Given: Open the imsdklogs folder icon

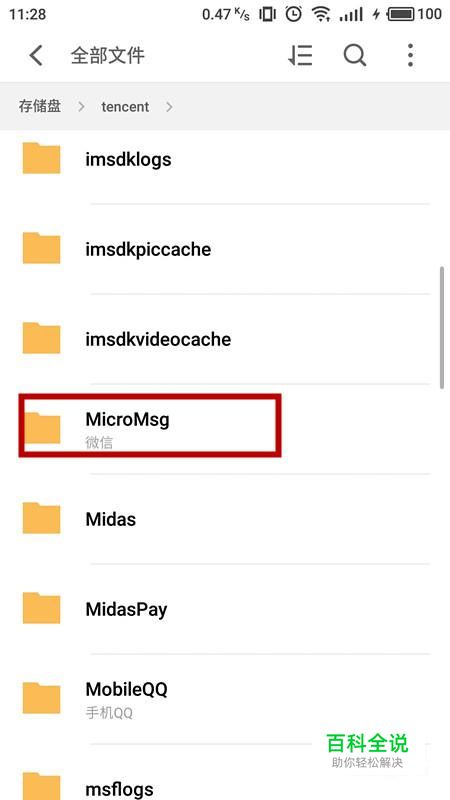Looking at the screenshot, I should point(41,158).
